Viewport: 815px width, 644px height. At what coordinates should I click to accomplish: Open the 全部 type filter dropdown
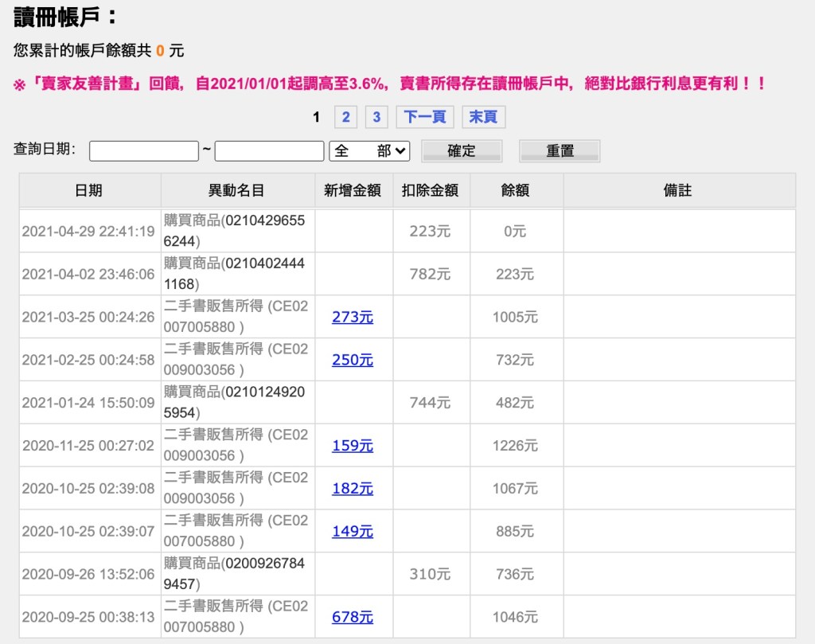pyautogui.click(x=369, y=150)
